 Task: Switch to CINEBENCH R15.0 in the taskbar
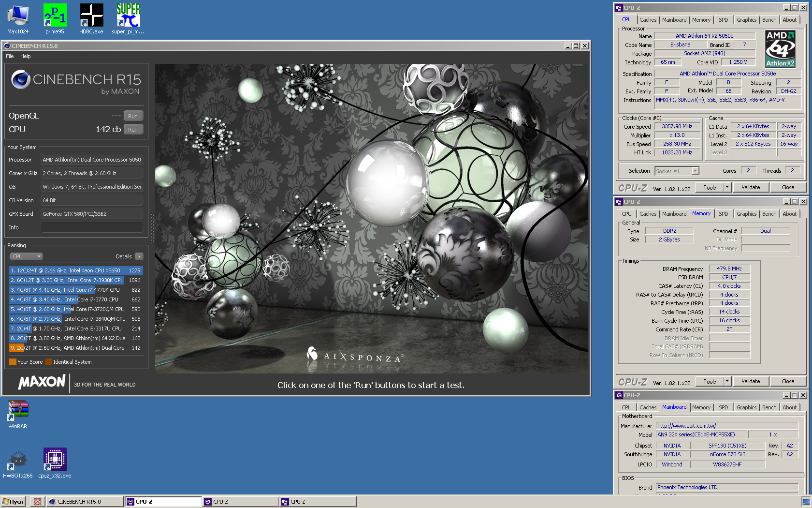(85, 502)
